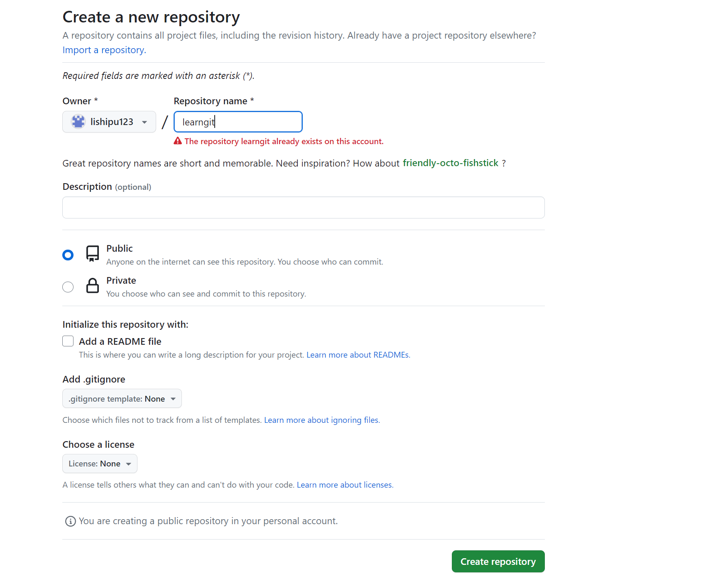Viewport: 728px width, 579px height.
Task: Click the Public repository book icon
Action: pyautogui.click(x=92, y=253)
